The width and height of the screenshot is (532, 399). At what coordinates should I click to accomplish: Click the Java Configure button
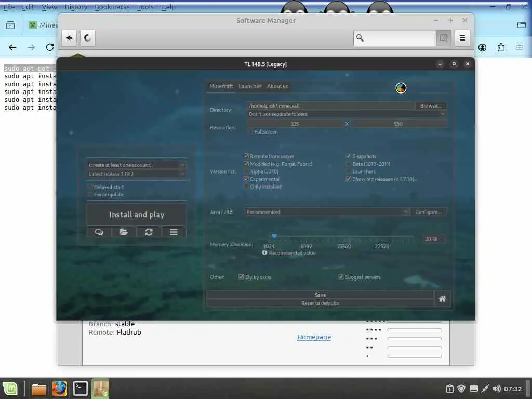(x=429, y=212)
